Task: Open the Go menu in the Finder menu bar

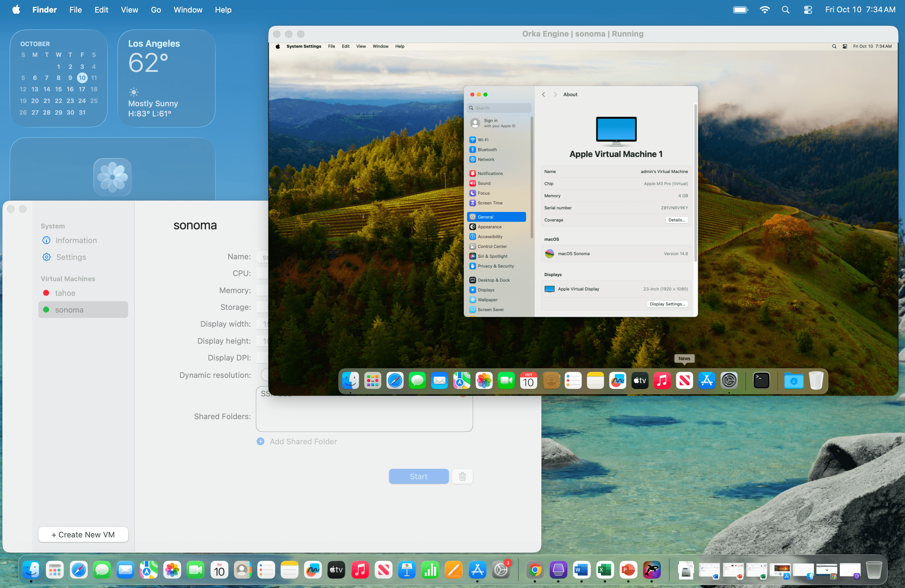Action: tap(156, 10)
